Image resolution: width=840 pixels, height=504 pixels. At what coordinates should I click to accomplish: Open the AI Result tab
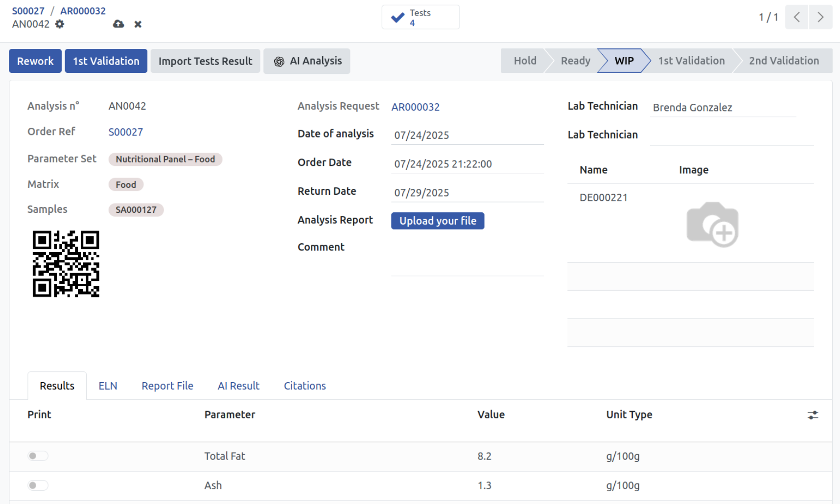coord(238,386)
